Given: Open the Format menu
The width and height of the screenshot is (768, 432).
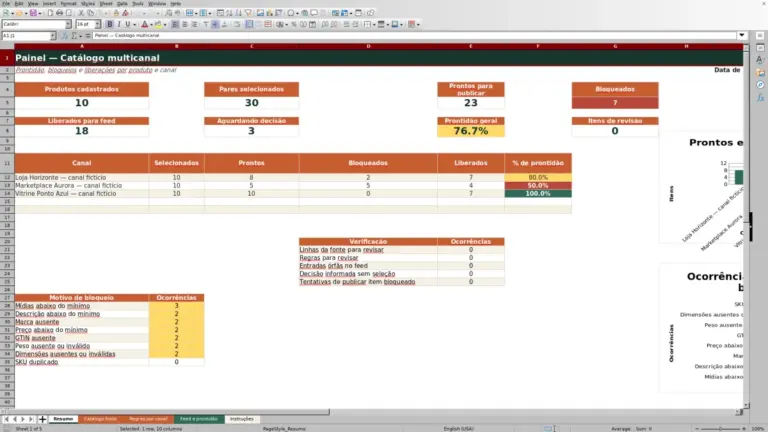Looking at the screenshot, I should click(x=68, y=3).
